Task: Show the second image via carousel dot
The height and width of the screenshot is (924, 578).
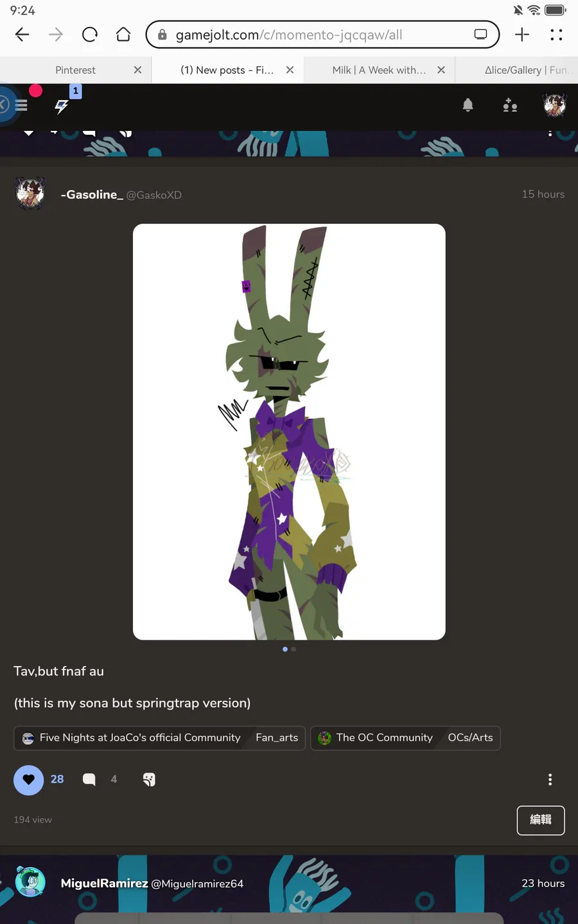Action: click(293, 649)
